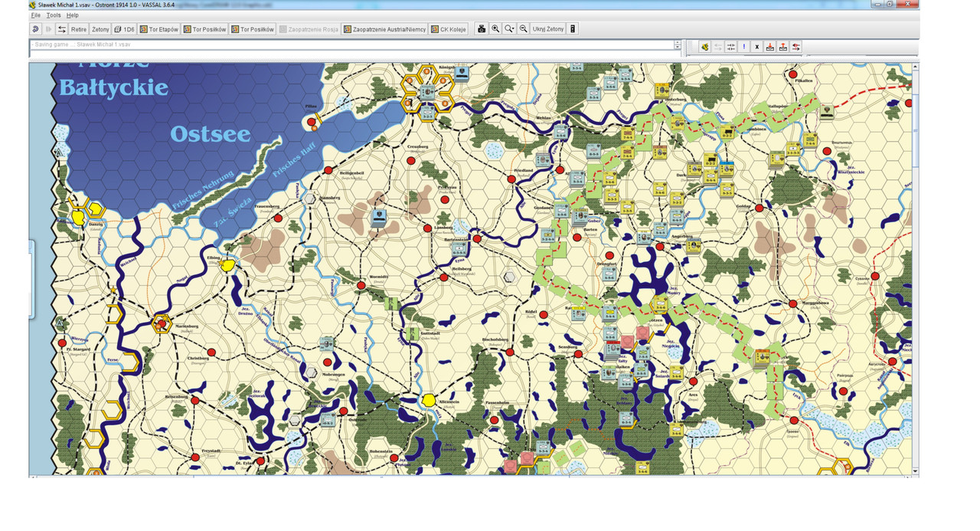Open the Tor Etapów chart
Image resolution: width=980 pixels, height=531 pixels.
tap(159, 29)
